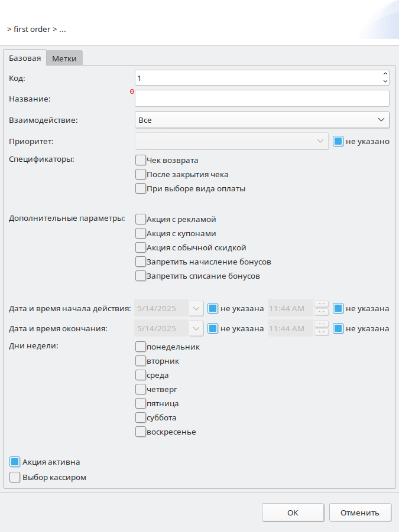Enable the 'Чек возврата' checkbox

[141, 160]
